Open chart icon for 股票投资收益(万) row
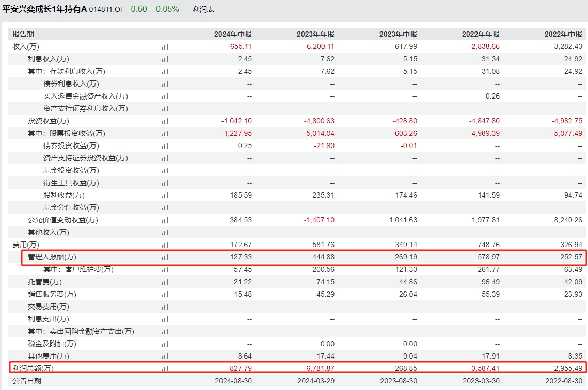The height and width of the screenshot is (390, 588). (x=165, y=134)
